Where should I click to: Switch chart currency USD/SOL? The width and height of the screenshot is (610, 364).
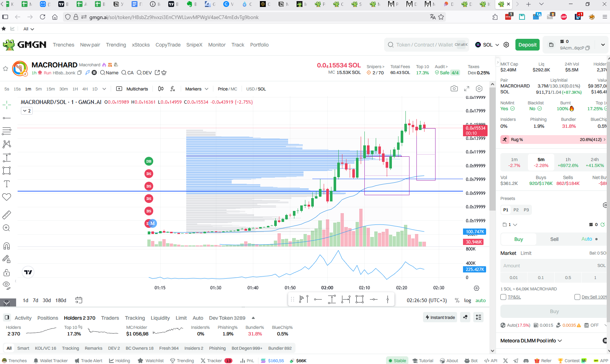click(256, 89)
